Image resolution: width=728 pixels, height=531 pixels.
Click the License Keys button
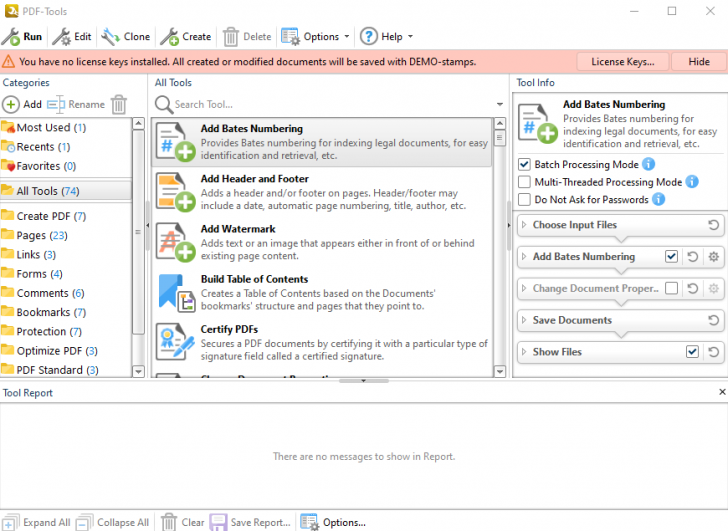[623, 62]
